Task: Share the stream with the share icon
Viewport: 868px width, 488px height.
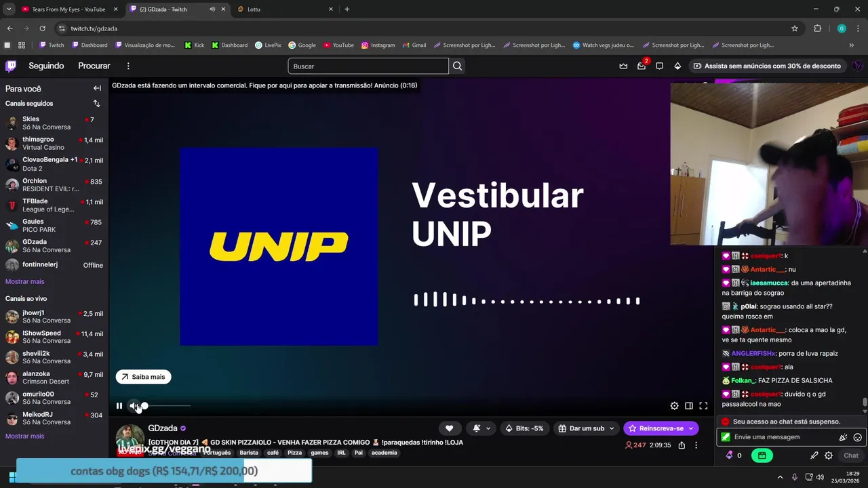Action: point(682,445)
